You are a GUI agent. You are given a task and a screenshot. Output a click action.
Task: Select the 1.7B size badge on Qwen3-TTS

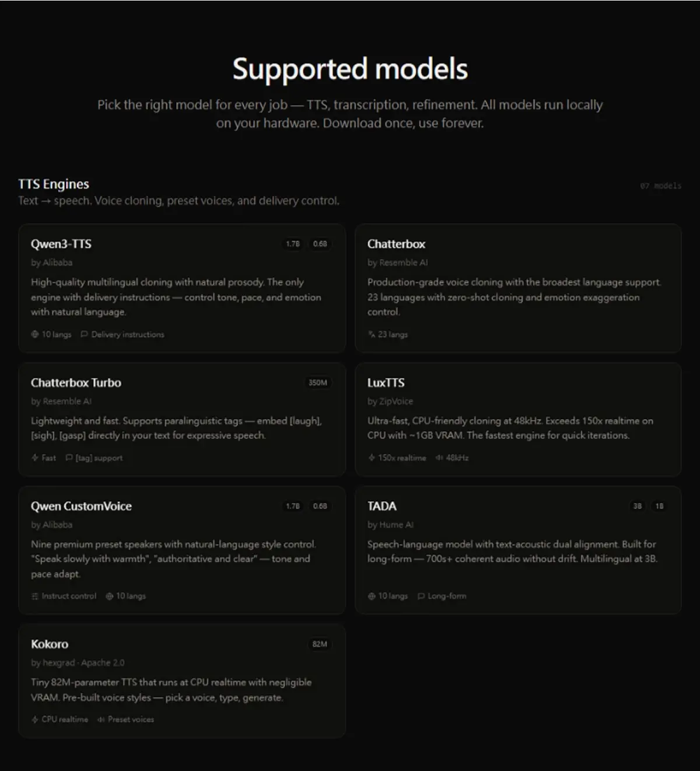click(293, 244)
